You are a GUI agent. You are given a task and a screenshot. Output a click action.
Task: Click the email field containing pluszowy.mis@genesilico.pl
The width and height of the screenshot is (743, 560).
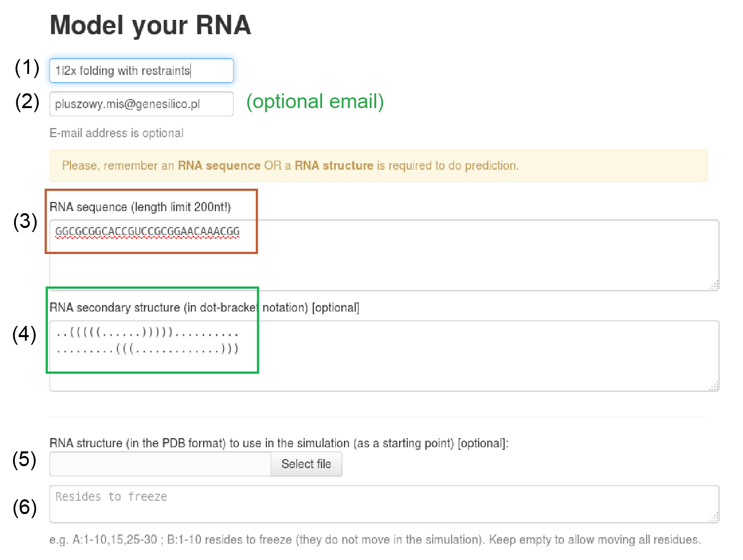[141, 104]
